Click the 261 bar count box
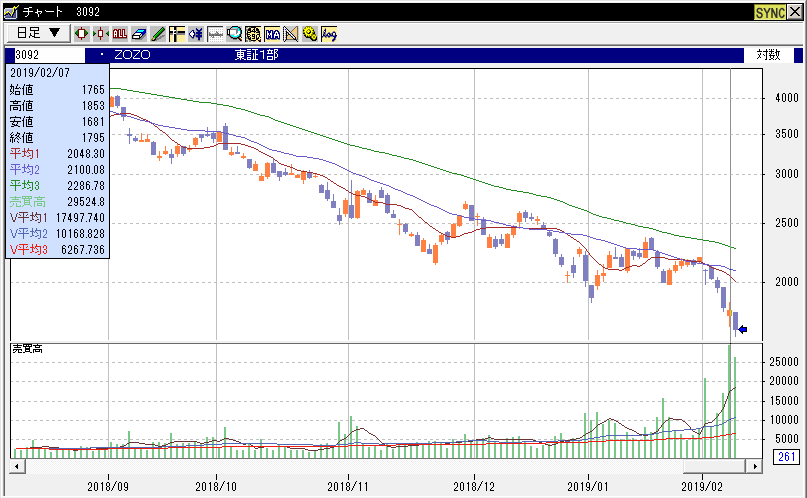The width and height of the screenshot is (807, 498). click(785, 457)
